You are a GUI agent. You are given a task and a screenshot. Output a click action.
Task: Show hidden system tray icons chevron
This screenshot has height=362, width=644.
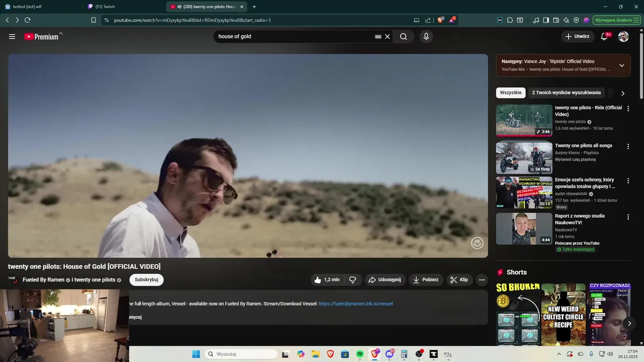[558, 354]
